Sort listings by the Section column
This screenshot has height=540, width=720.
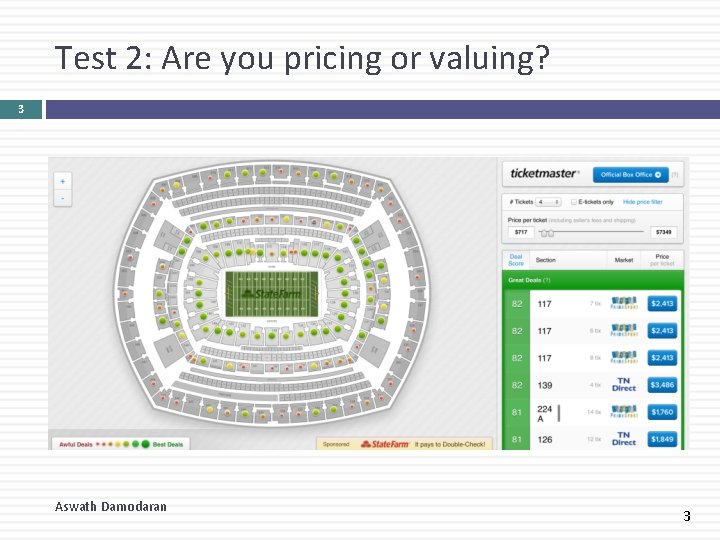tap(546, 260)
